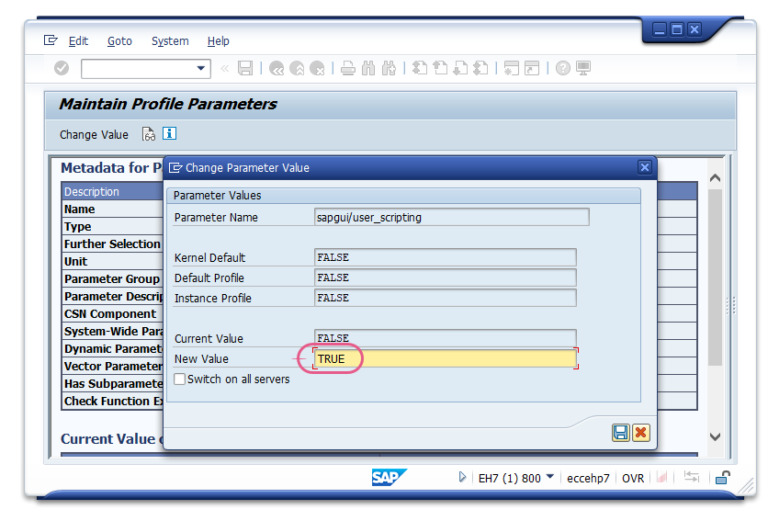Click the Kernel Default FALSE field
The width and height of the screenshot is (768, 521).
[445, 258]
